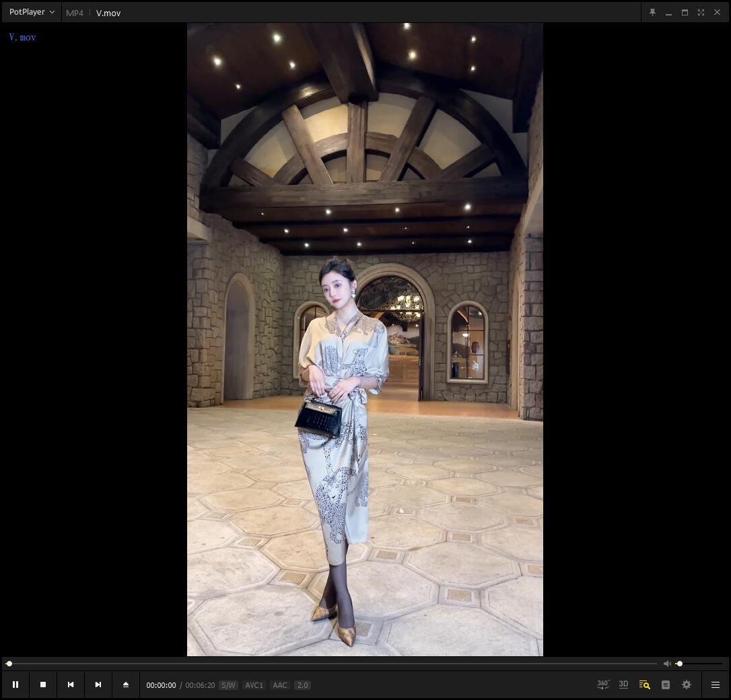The width and height of the screenshot is (731, 700).
Task: Adjust the volume slider handle
Action: [x=679, y=663]
